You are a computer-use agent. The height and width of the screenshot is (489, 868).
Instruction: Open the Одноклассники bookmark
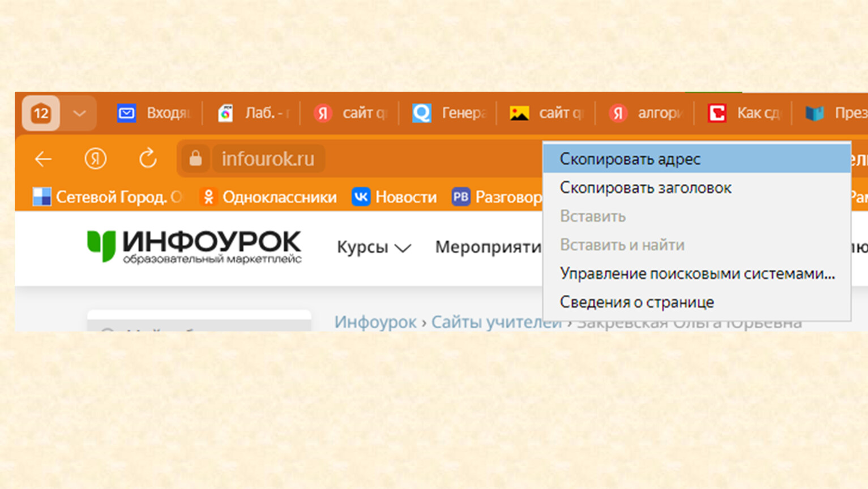[269, 197]
